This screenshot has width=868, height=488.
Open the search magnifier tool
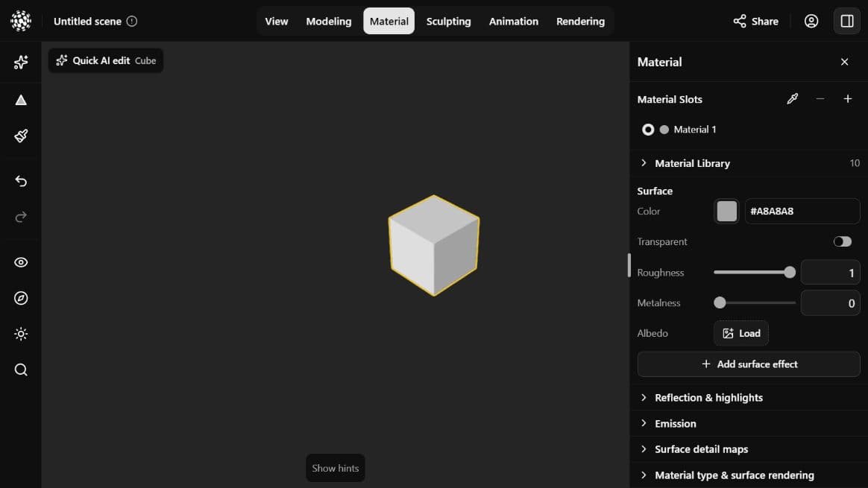pos(20,370)
